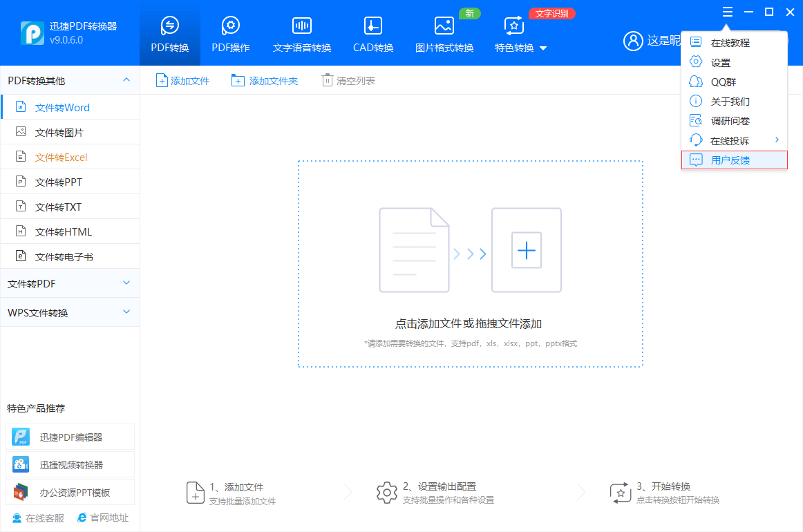Open the 官网地址 link

click(103, 517)
